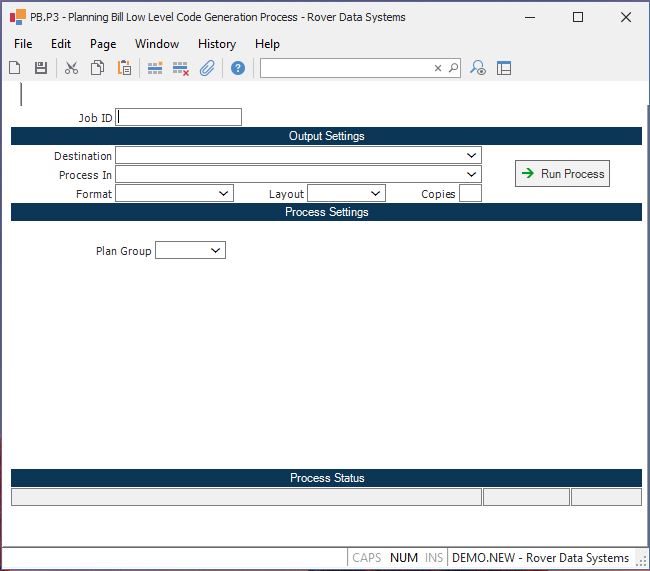This screenshot has width=650, height=571.
Task: Click the Copy icon in toolbar
Action: tap(98, 68)
